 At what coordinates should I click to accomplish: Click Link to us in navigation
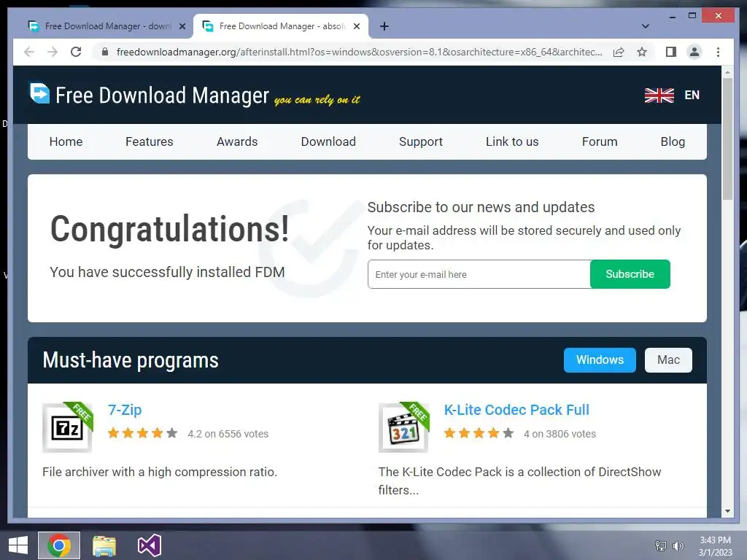[x=512, y=141]
